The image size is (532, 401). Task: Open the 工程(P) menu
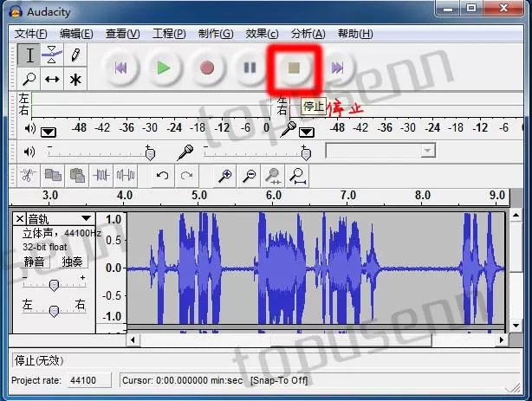coord(169,34)
